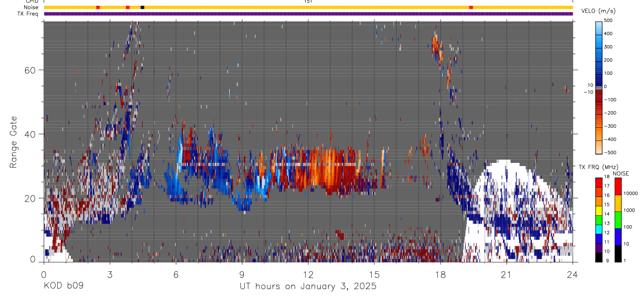The height and width of the screenshot is (297, 644).
Task: Click the TX FRQ legend label 14
Action: (607, 214)
